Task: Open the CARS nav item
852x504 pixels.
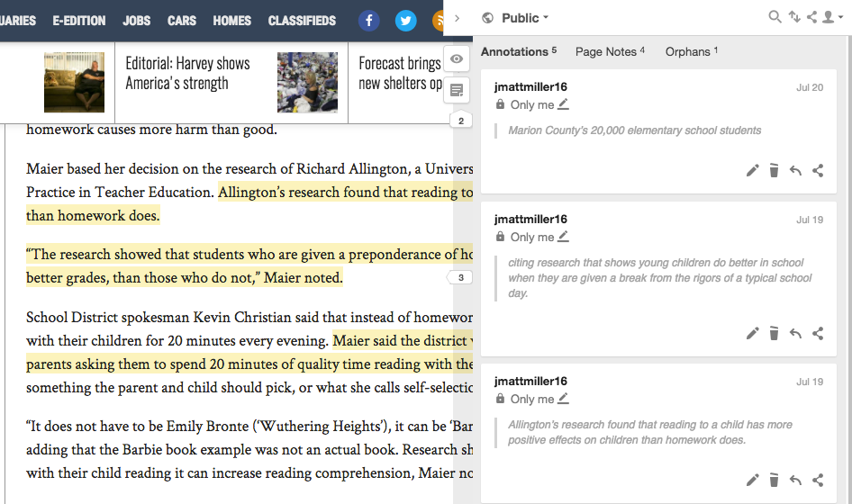Action: click(182, 21)
